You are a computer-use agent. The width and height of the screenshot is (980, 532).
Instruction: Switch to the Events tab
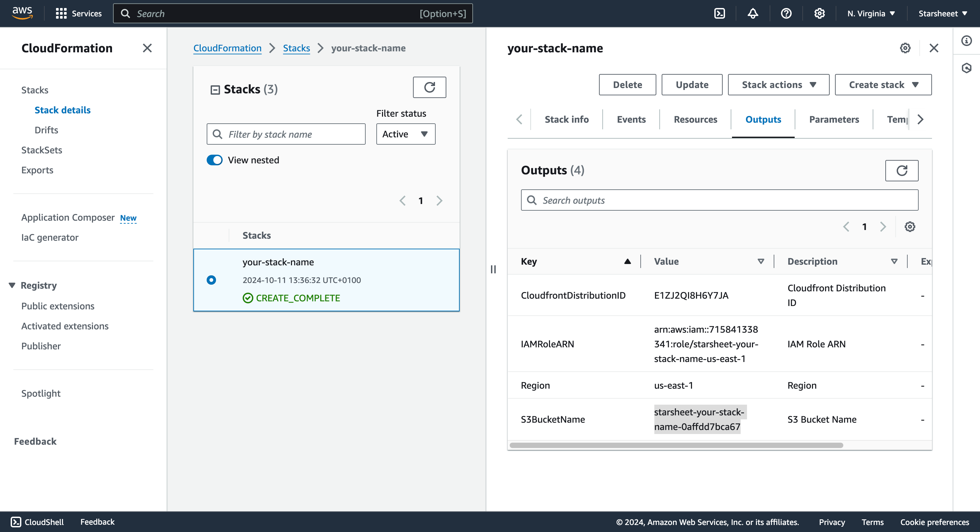(x=631, y=119)
